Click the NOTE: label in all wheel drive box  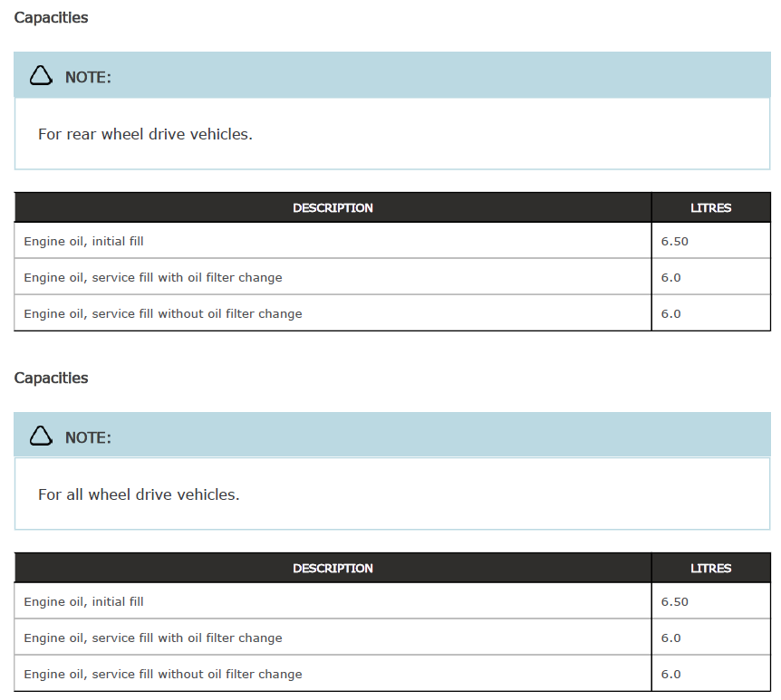pos(88,437)
